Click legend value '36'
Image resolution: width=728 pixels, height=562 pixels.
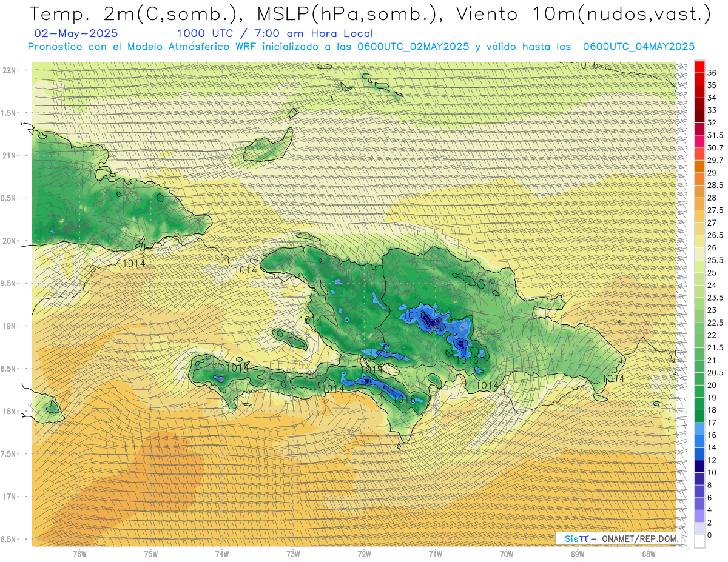712,72
